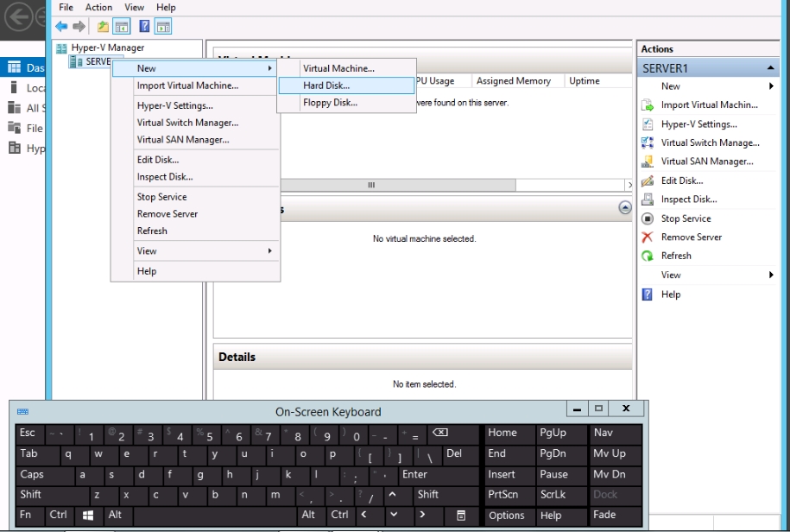Click the Fade key on the On-Screen Keyboard
The width and height of the screenshot is (790, 532).
[x=616, y=516]
